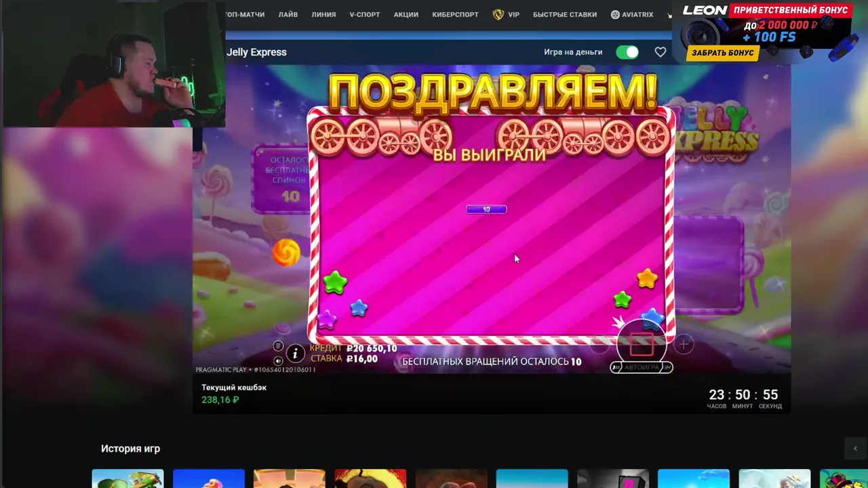This screenshot has width=868, height=488.
Task: Click the VIP shield crown icon
Action: click(x=498, y=14)
